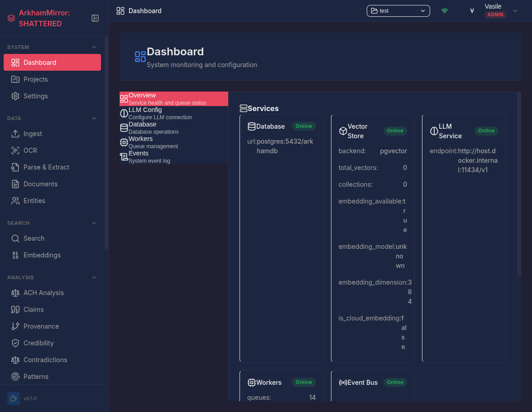This screenshot has height=412, width=532.
Task: Click the Credibility shield icon
Action: 15,343
